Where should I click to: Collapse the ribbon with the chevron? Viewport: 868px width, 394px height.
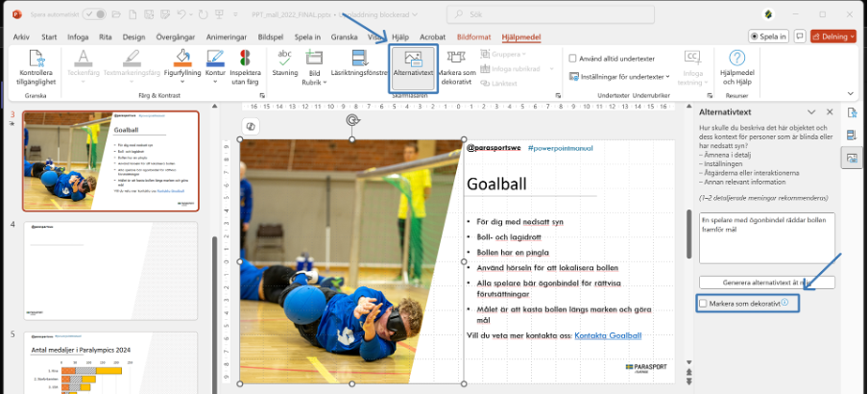[851, 93]
